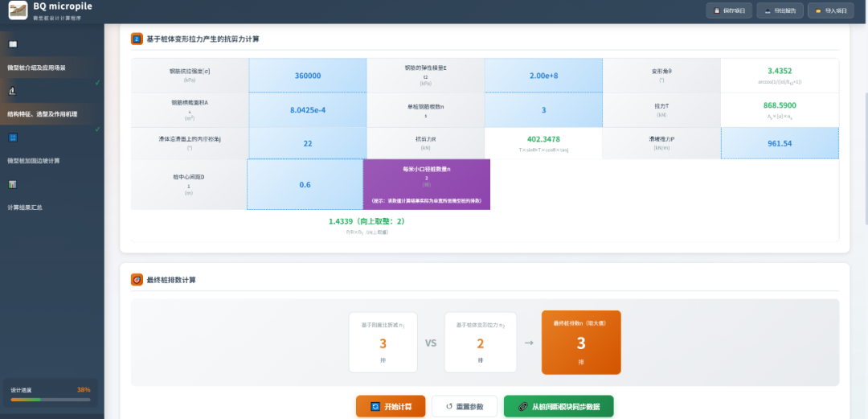The width and height of the screenshot is (868, 419).
Task: Click the 导入项目 button
Action: (x=831, y=10)
